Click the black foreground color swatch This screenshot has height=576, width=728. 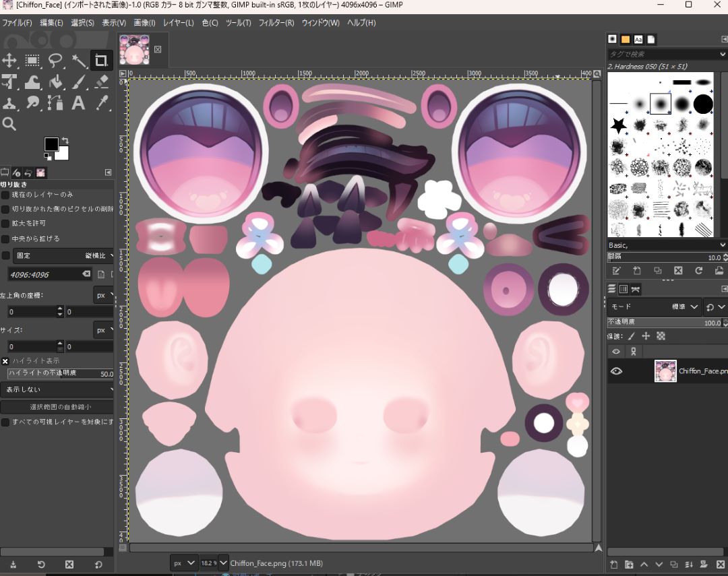pyautogui.click(x=51, y=144)
